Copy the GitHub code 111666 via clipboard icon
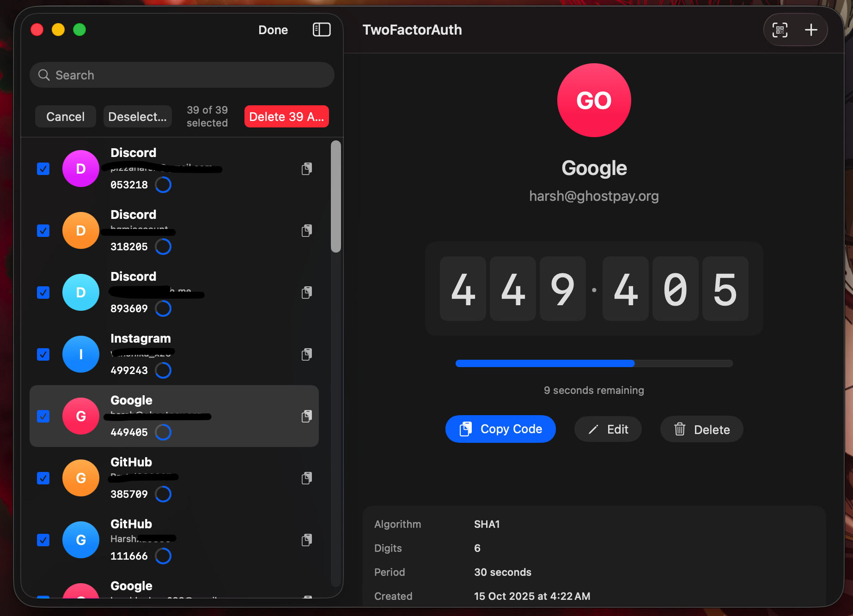This screenshot has height=616, width=853. (307, 540)
